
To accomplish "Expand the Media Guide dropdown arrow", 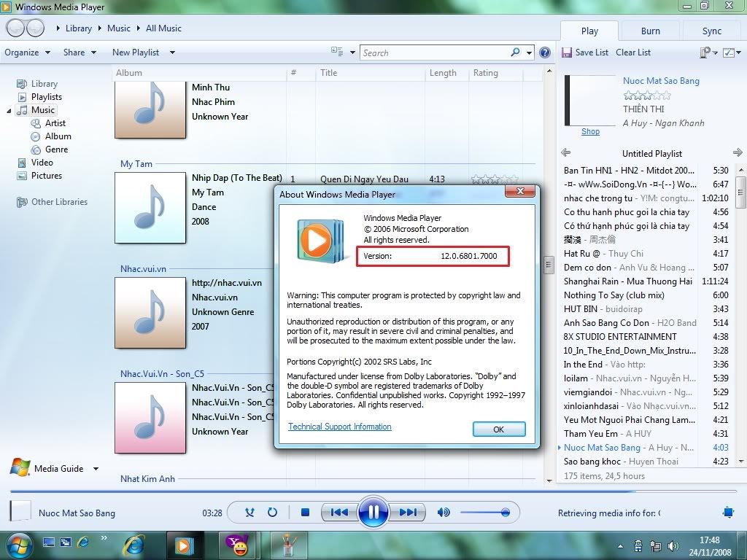I will coord(96,469).
